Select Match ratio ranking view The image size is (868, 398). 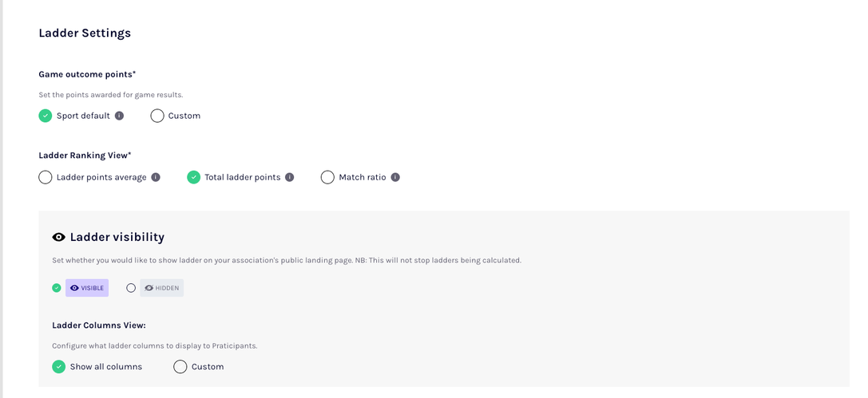coord(327,177)
